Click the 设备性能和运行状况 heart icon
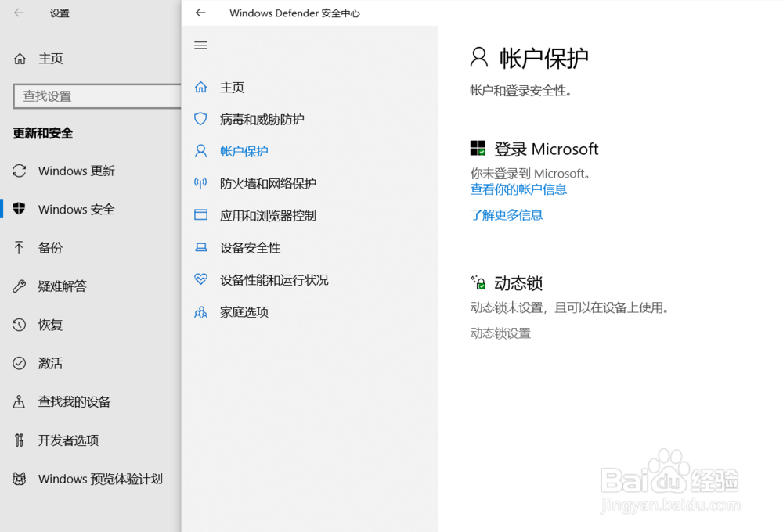The height and width of the screenshot is (532, 783). click(x=200, y=279)
